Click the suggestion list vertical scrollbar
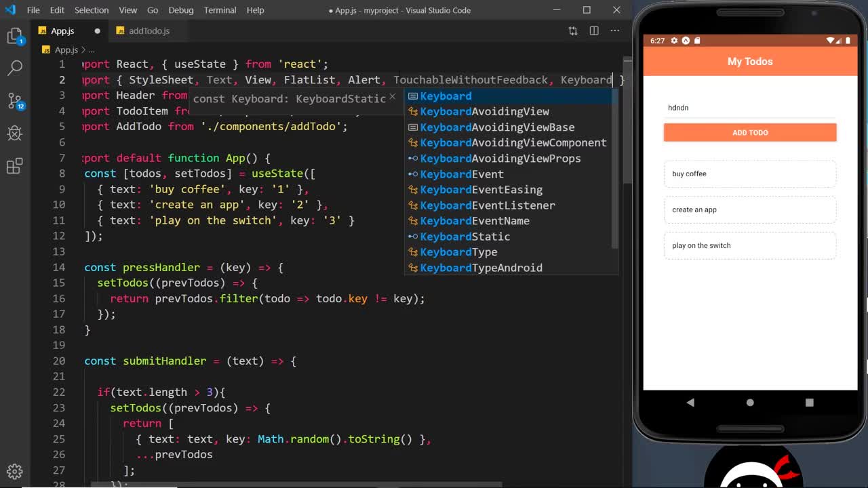Viewport: 868px width, 488px height. tap(616, 168)
